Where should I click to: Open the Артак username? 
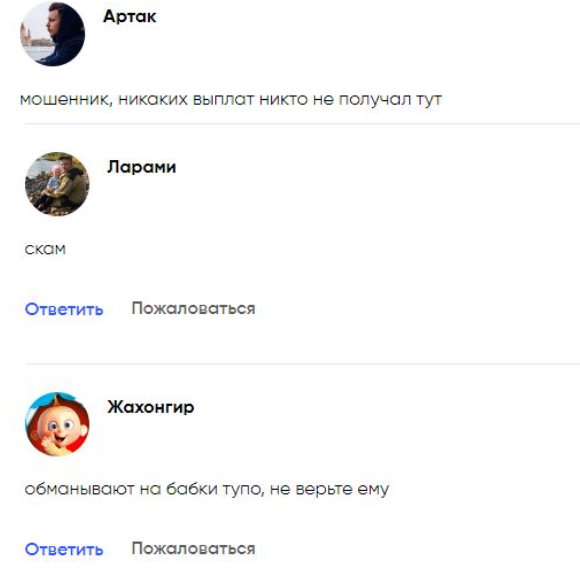coord(130,16)
